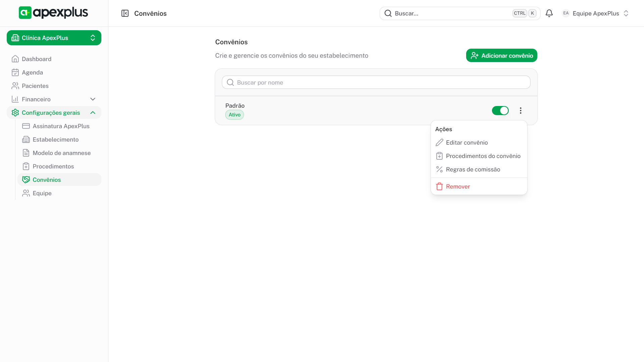Select Editar convênio from the actions menu
The height and width of the screenshot is (362, 644).
coord(466,143)
